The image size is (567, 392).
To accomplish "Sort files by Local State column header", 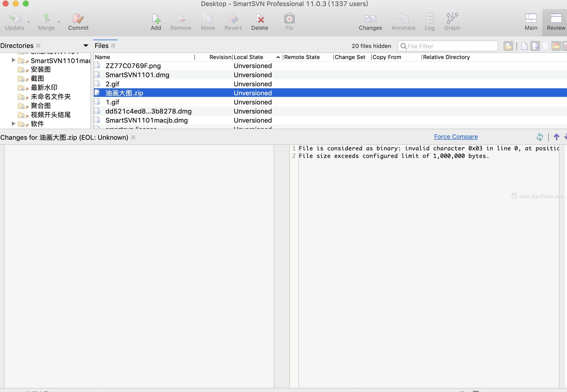I will pos(248,57).
